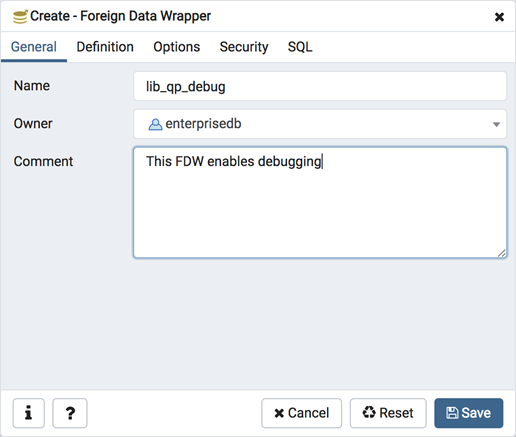Screen dimensions: 516x437
Task: Switch to the General tab
Action: pos(34,47)
